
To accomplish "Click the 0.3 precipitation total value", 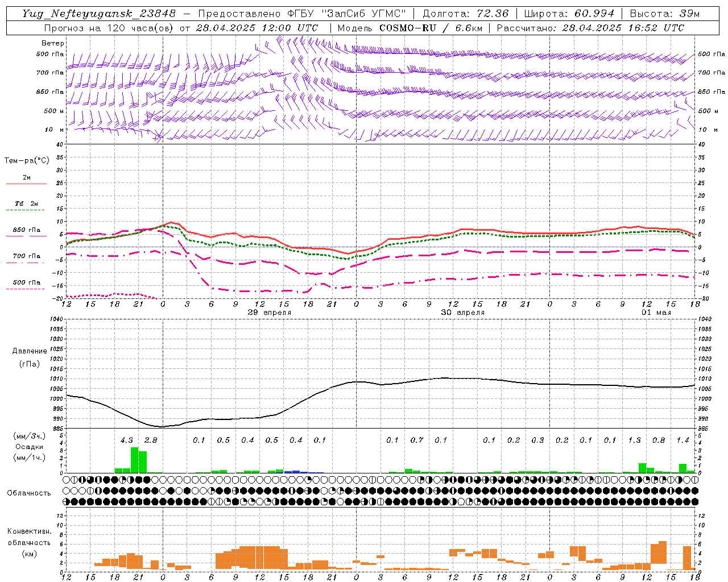I will [x=537, y=440].
